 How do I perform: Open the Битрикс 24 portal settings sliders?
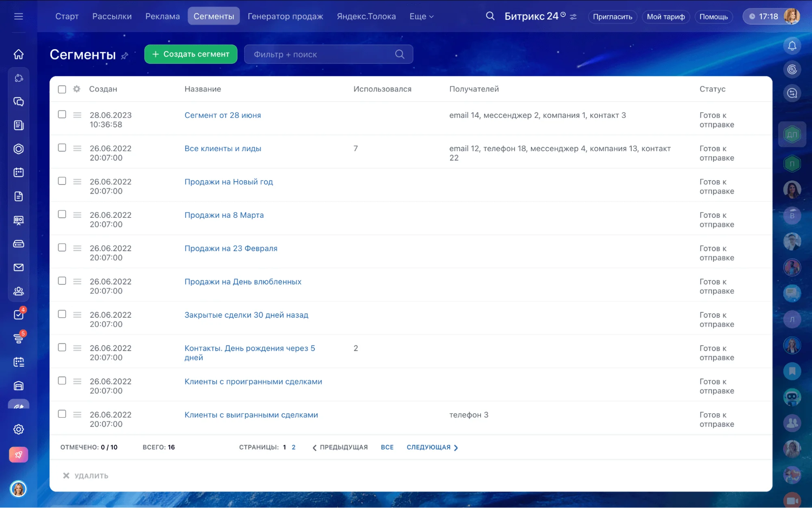coord(573,17)
